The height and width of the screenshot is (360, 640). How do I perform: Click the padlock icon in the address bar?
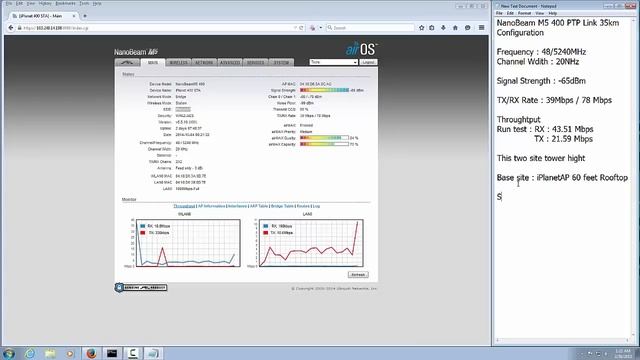coord(19,28)
